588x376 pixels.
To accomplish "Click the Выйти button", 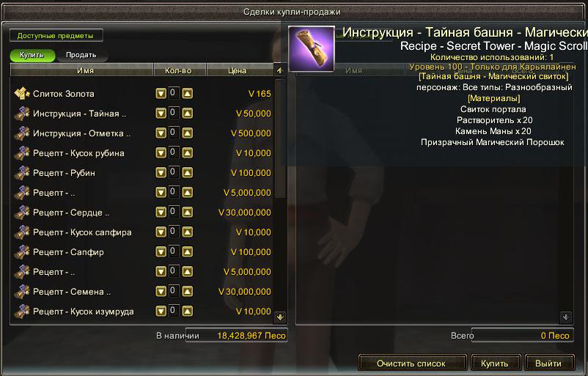I will (548, 364).
